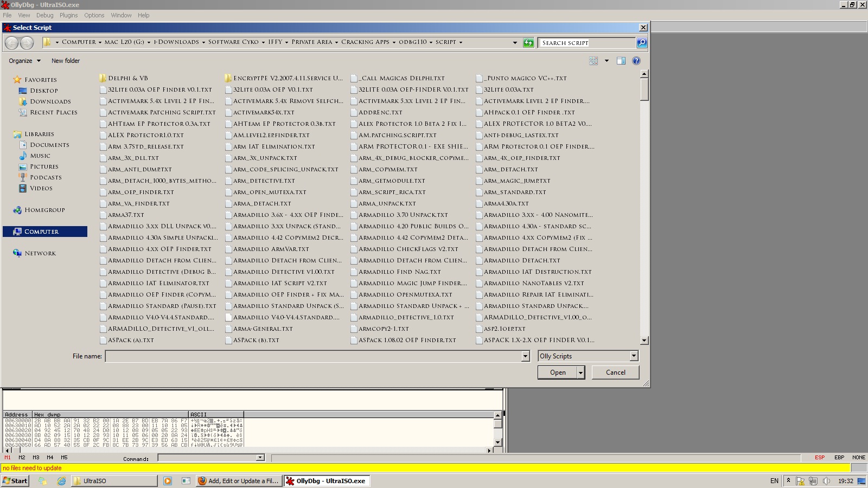Open Music library
The image size is (868, 488).
(35, 156)
